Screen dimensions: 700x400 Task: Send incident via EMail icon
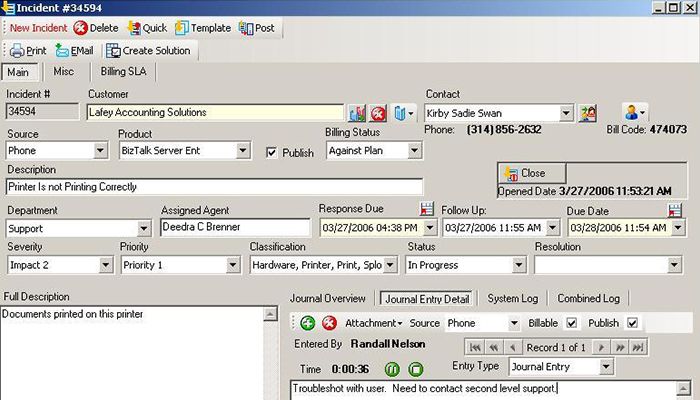[x=62, y=51]
